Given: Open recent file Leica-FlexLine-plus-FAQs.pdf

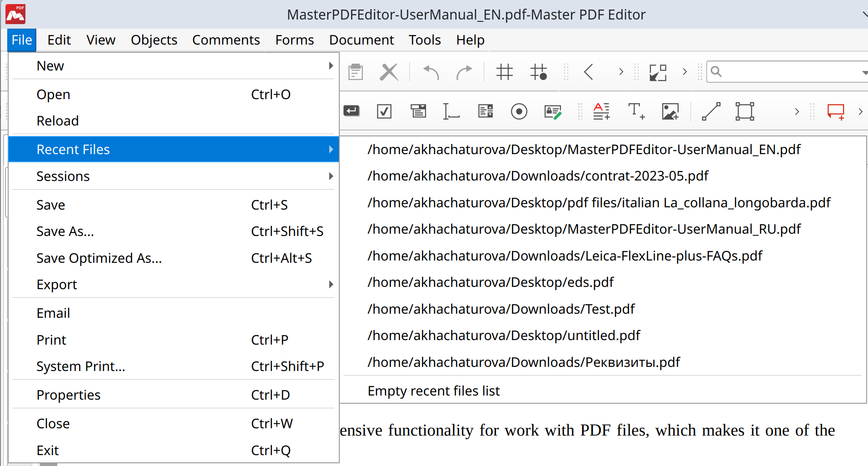Looking at the screenshot, I should pyautogui.click(x=602, y=256).
